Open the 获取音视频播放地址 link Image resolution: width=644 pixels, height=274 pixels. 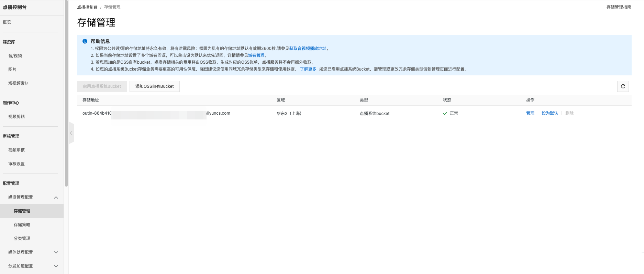[x=308, y=49]
